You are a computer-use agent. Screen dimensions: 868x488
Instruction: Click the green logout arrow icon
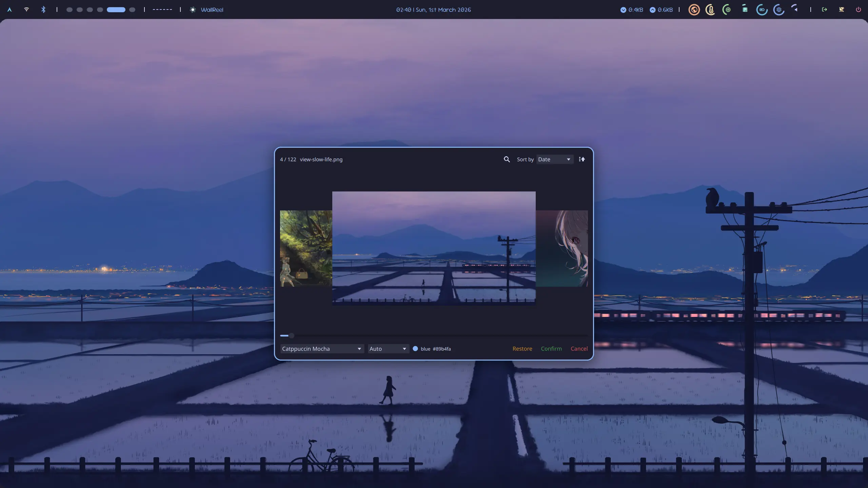click(x=825, y=9)
